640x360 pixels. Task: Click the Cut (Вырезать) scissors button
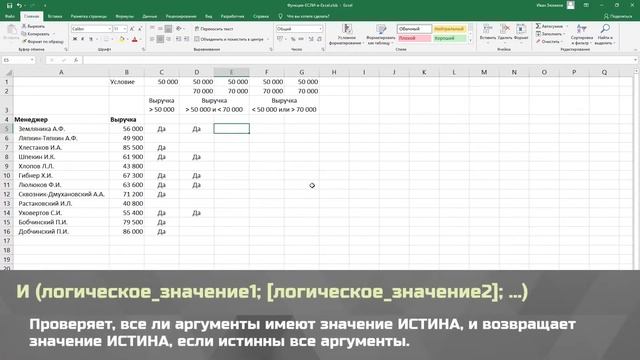33,26
